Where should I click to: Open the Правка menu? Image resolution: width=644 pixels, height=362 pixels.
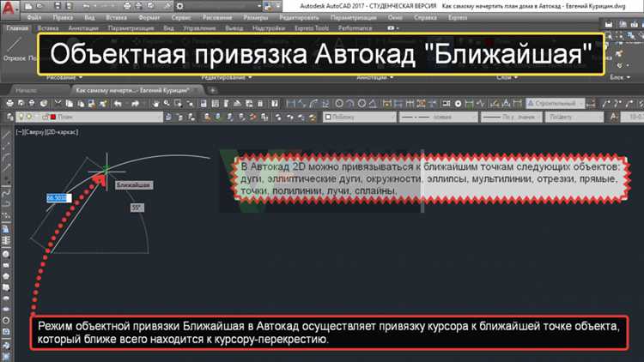point(63,18)
